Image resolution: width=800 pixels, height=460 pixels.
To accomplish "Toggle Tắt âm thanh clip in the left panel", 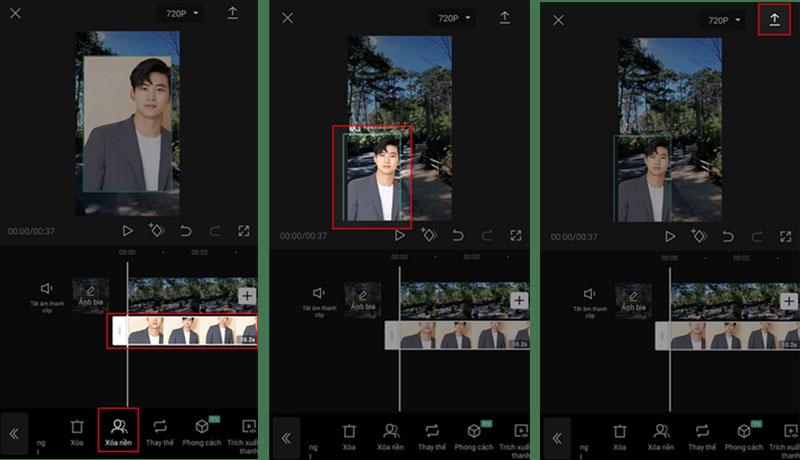I will [46, 296].
